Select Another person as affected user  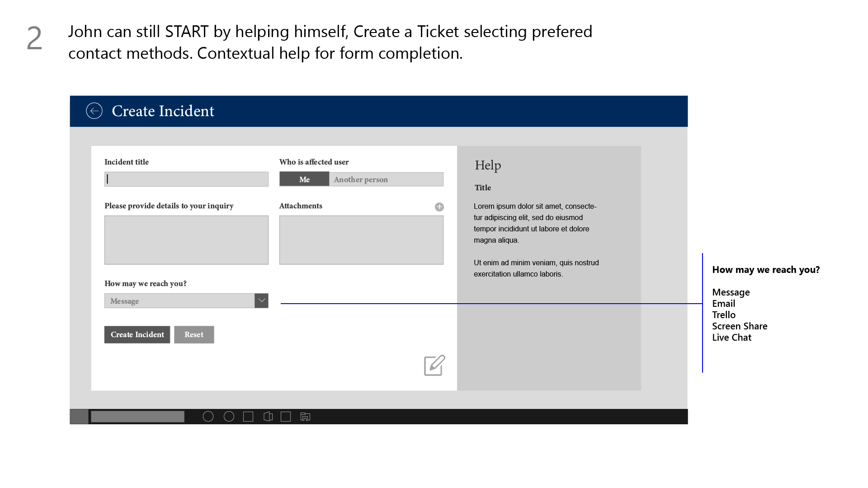[x=386, y=179]
